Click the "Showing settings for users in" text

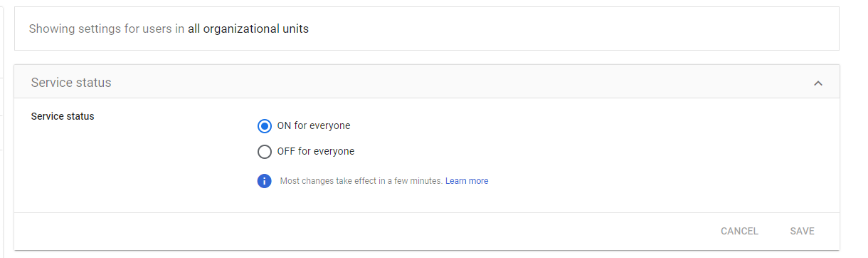click(107, 29)
